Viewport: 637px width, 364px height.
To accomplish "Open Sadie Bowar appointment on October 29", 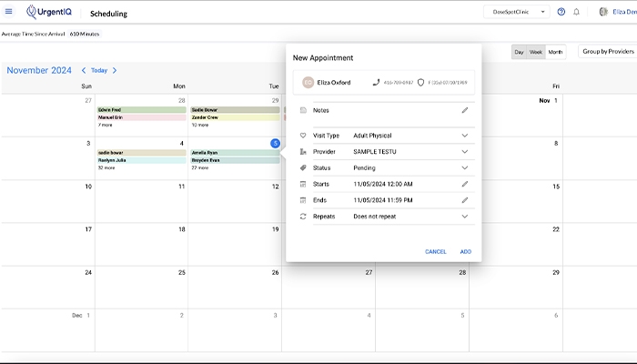I will (235, 110).
